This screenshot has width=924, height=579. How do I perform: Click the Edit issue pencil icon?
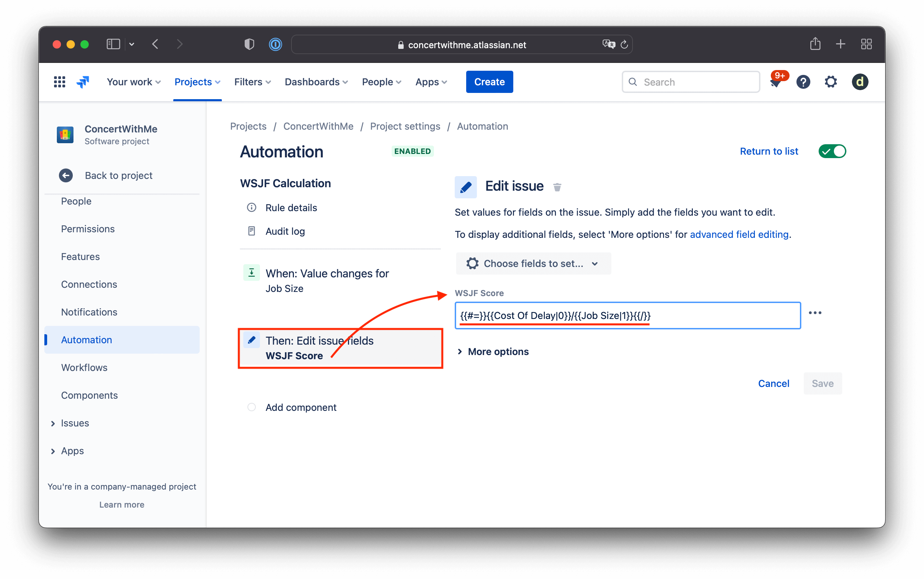[x=465, y=187]
